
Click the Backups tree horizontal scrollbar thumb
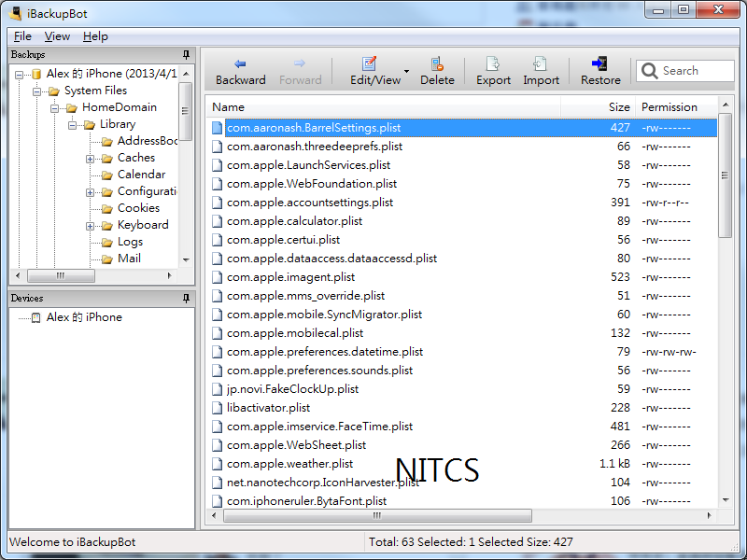click(61, 275)
